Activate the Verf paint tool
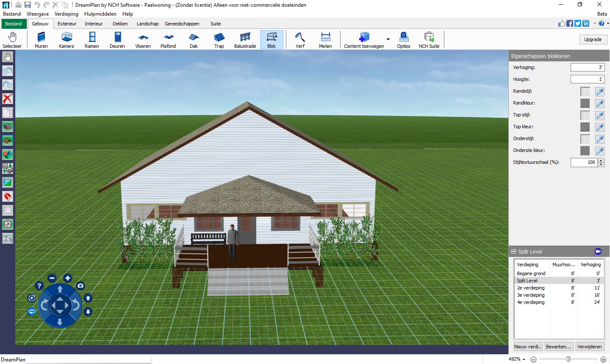The image size is (610, 364). pos(300,39)
